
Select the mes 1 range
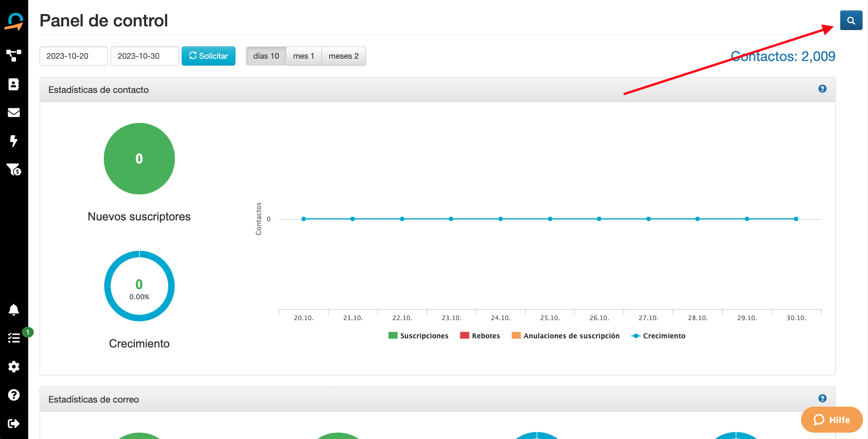point(303,56)
